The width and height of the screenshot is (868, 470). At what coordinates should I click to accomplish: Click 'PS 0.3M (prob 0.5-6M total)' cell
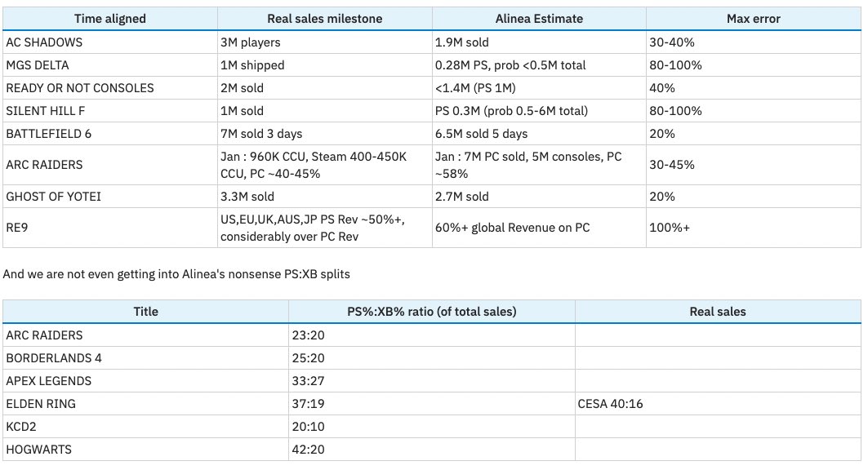[539, 111]
